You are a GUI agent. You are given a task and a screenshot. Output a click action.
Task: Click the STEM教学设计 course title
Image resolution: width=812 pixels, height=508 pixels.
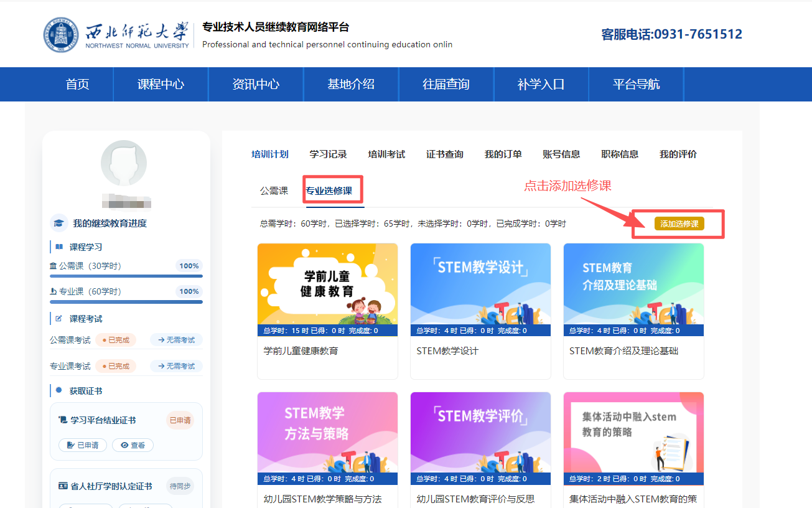click(x=447, y=351)
